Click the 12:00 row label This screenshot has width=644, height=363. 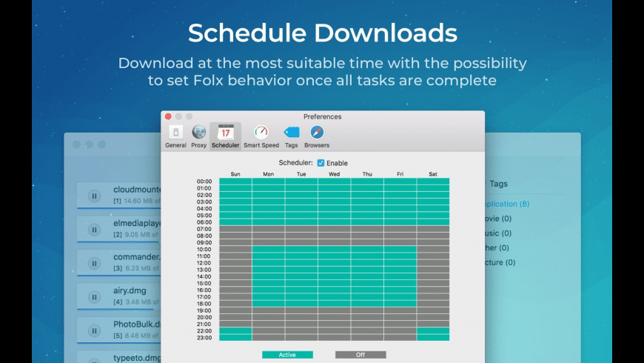[204, 263]
